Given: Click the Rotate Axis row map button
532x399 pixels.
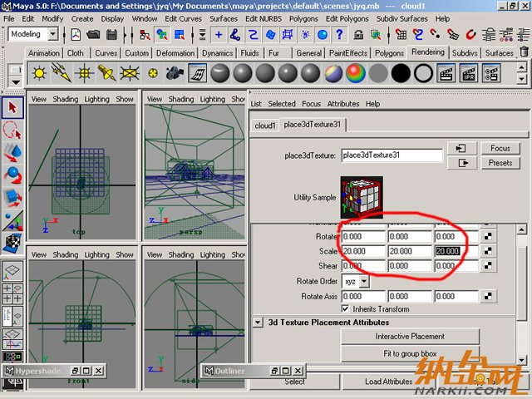Looking at the screenshot, I should (488, 296).
